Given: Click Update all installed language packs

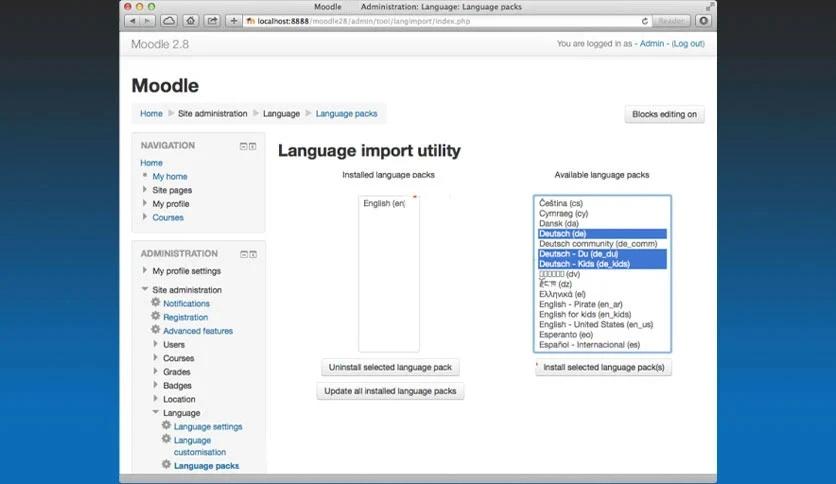Looking at the screenshot, I should click(x=390, y=391).
